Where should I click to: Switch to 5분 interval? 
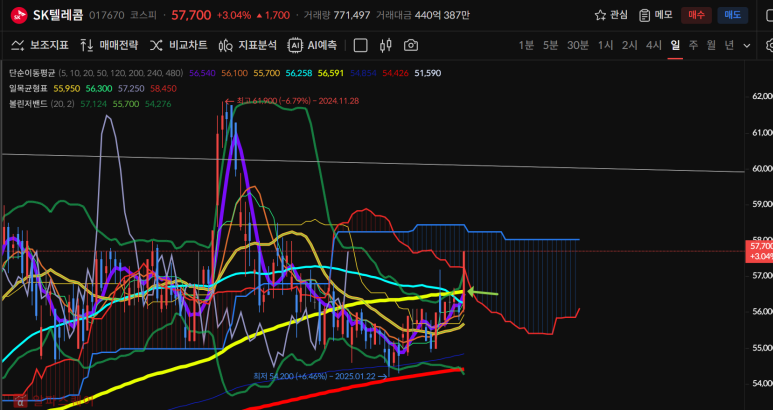point(551,45)
